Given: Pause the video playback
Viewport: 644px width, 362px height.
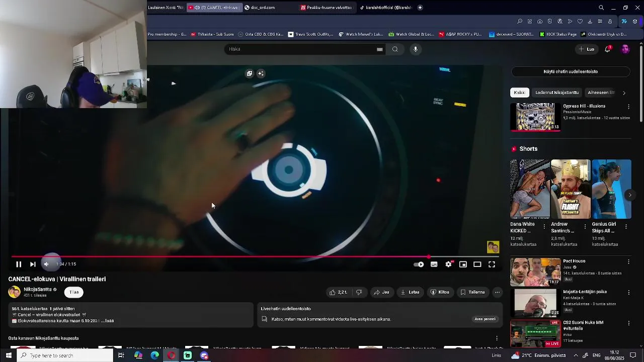Looking at the screenshot, I should point(19,264).
